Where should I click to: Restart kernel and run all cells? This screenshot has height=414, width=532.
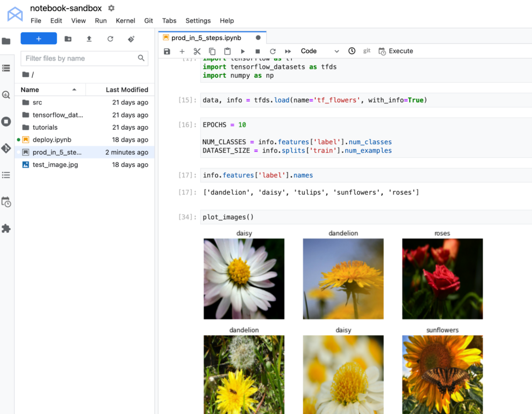click(x=288, y=51)
